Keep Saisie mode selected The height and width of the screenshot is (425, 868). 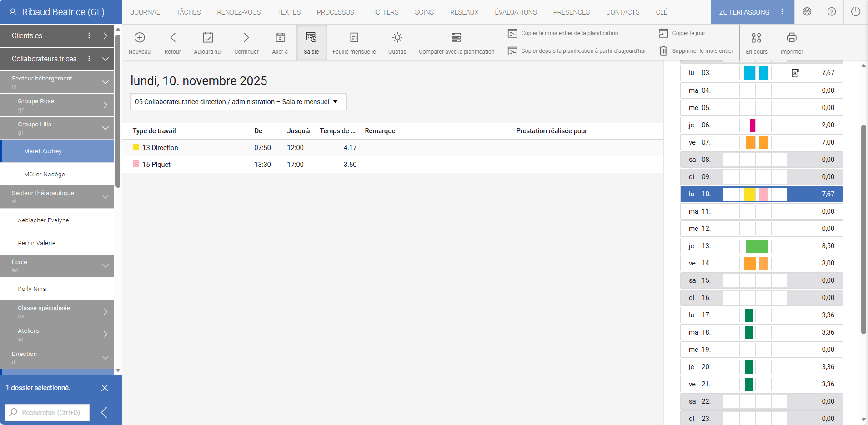pyautogui.click(x=311, y=42)
